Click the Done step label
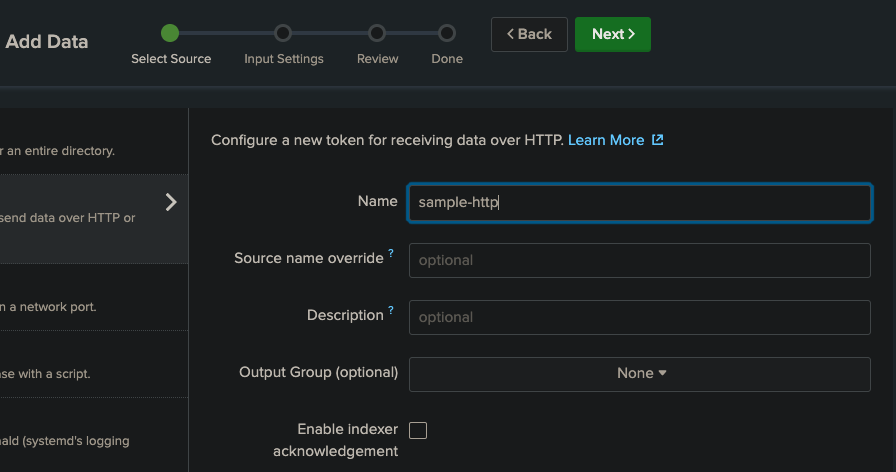 click(447, 59)
